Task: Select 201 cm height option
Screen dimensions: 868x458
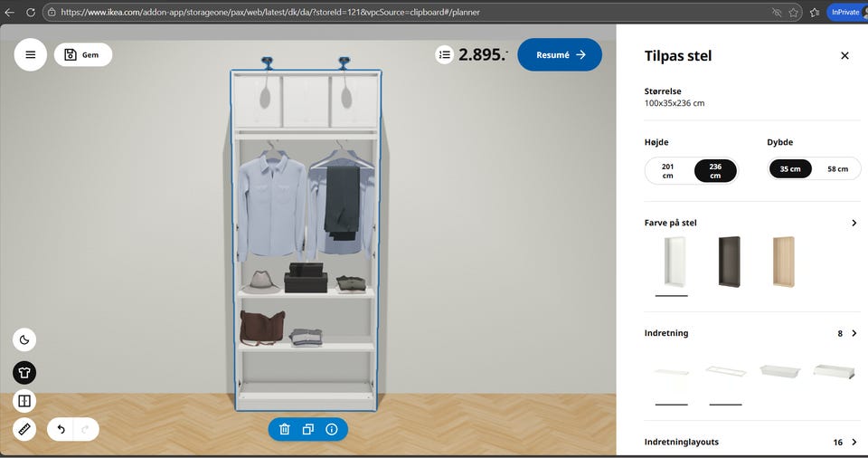Action: pyautogui.click(x=667, y=171)
